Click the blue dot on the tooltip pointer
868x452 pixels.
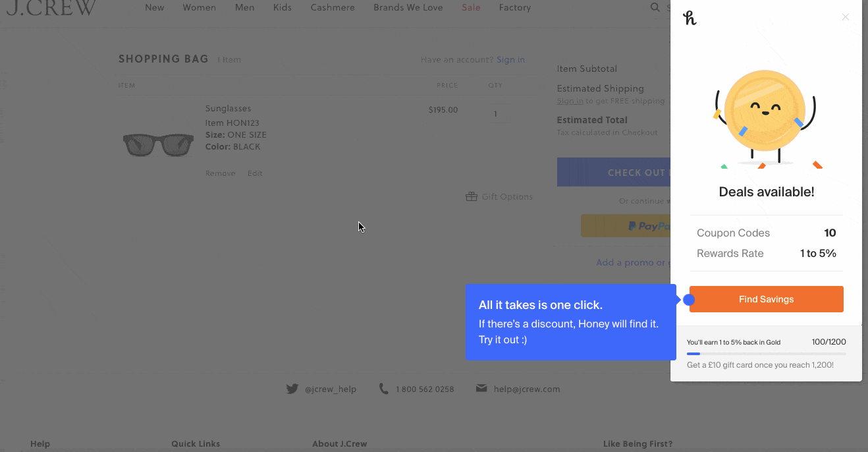[689, 300]
